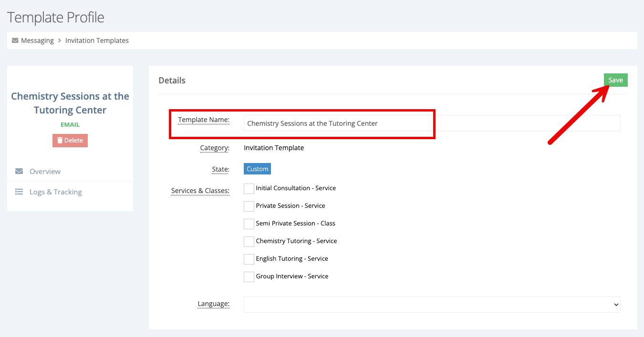Screen dimensions: 644x337
Task: Toggle Group Interview - Service checkbox
Action: point(249,277)
